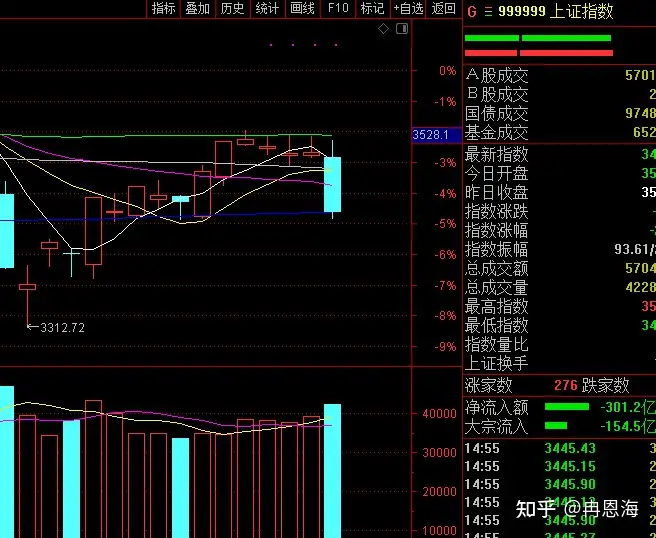Click the 上证换手 row label

[497, 364]
